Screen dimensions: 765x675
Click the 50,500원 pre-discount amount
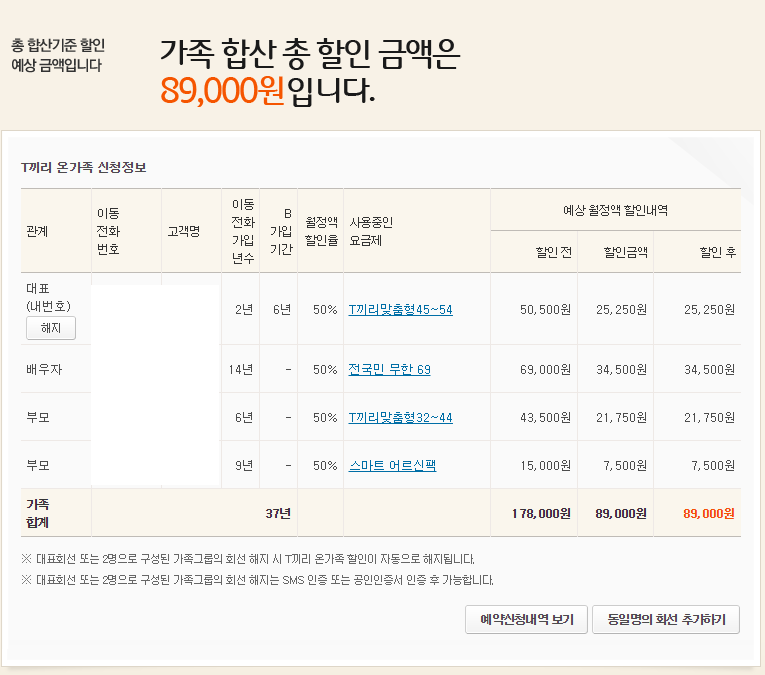click(x=545, y=310)
